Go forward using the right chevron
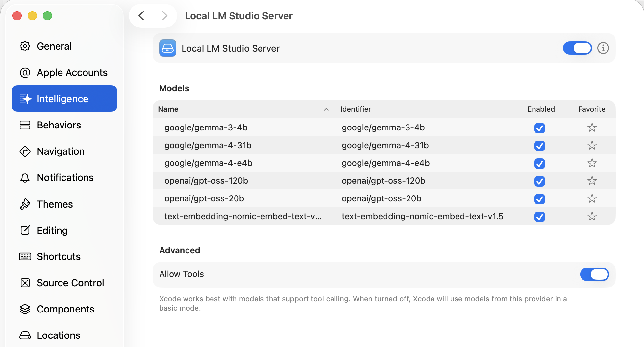Screen dimensions: 644x347 click(165, 16)
